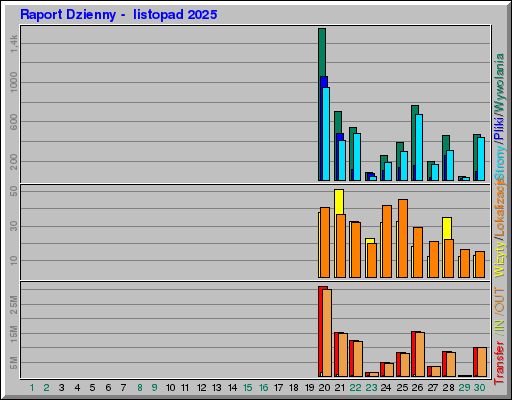Click day label 25 on the axis
512x400 pixels.
click(402, 388)
